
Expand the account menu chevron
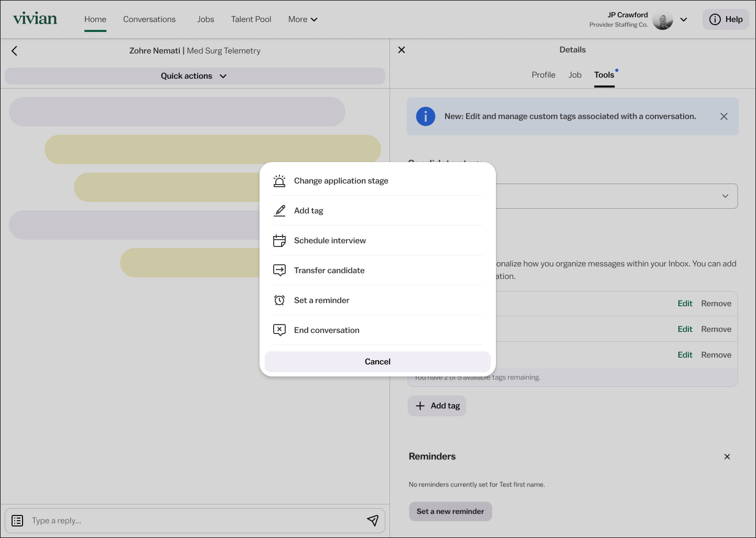click(684, 19)
